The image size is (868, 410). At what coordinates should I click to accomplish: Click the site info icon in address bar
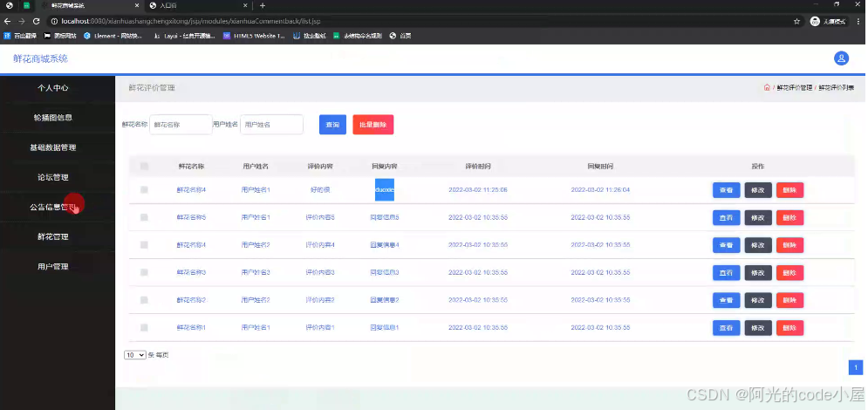click(54, 21)
